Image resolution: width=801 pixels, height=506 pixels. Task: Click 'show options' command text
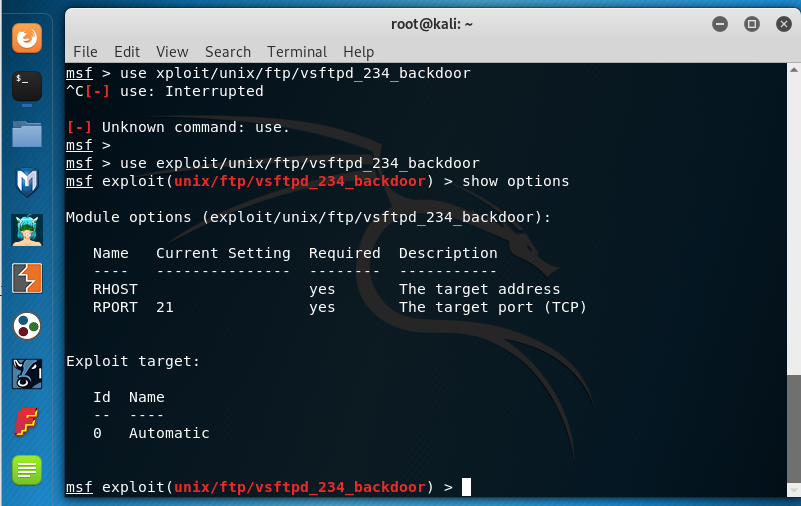pos(515,181)
